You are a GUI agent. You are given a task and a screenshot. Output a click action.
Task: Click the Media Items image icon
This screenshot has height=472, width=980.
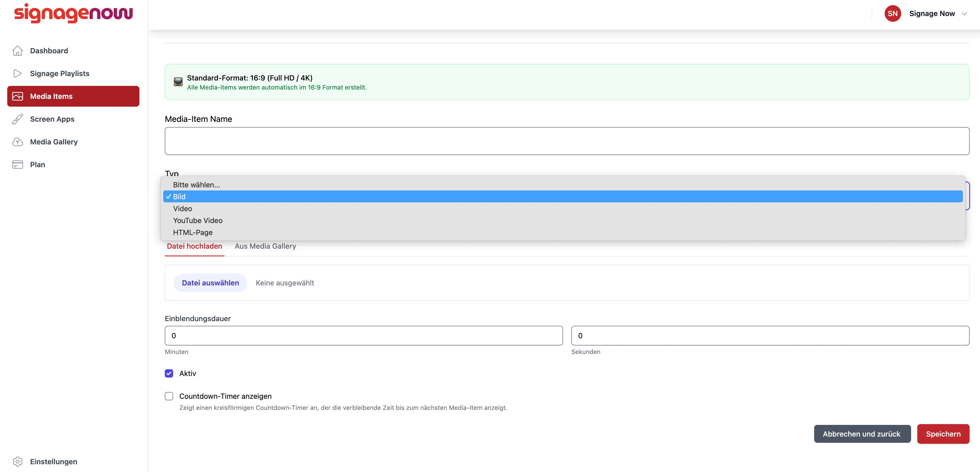(x=18, y=96)
